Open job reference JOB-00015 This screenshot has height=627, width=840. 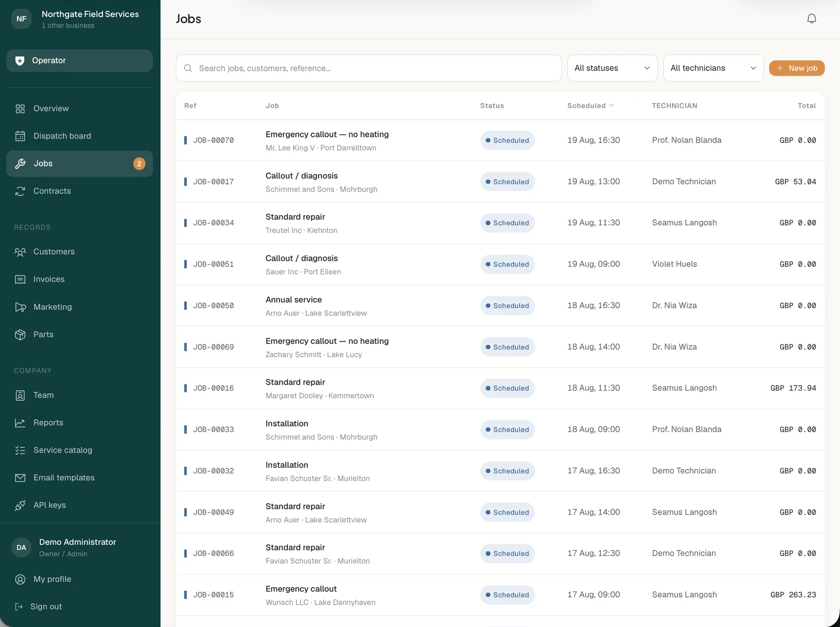213,595
